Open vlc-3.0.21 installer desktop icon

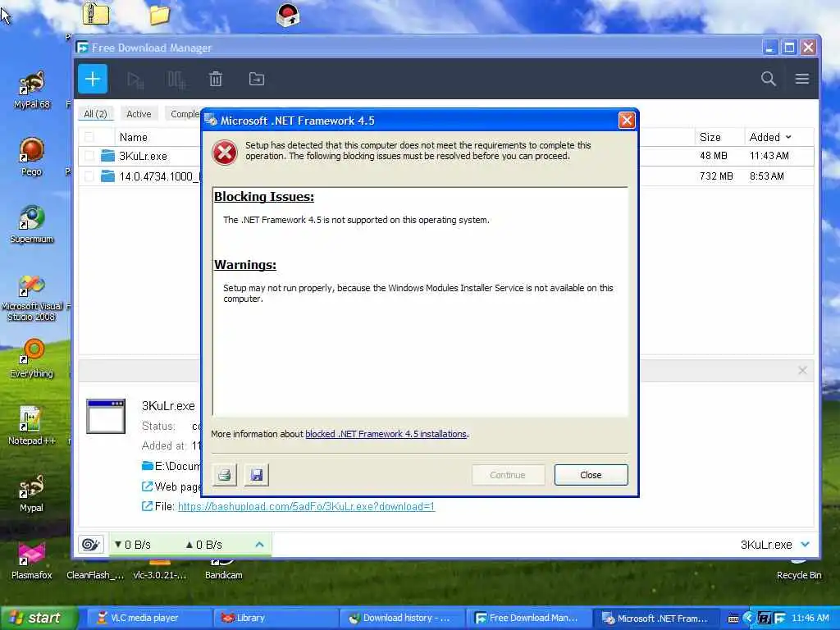160,569
